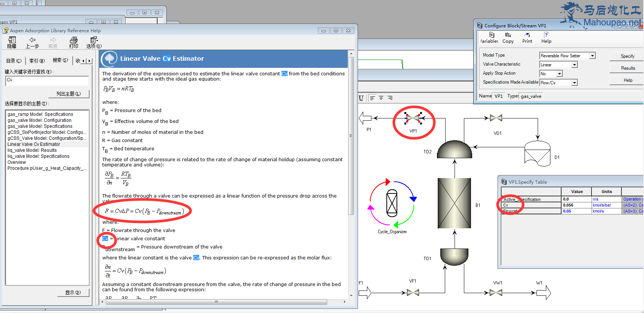The width and height of the screenshot is (644, 313).
Task: Select the P1 product stream arrow
Action: pos(365,118)
